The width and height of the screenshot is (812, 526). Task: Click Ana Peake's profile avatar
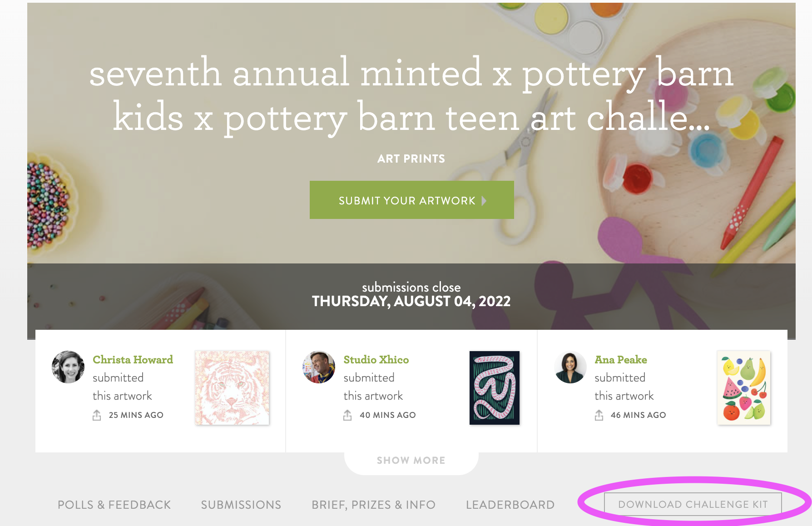[x=570, y=367]
